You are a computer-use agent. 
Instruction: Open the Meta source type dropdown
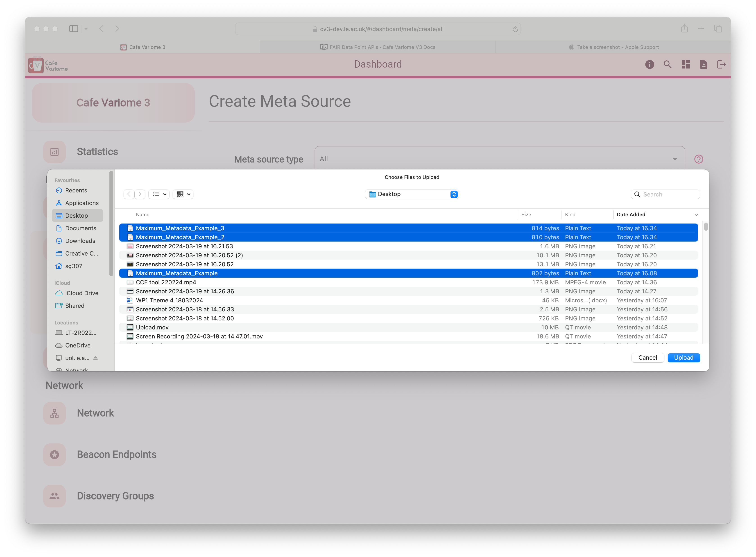(500, 159)
